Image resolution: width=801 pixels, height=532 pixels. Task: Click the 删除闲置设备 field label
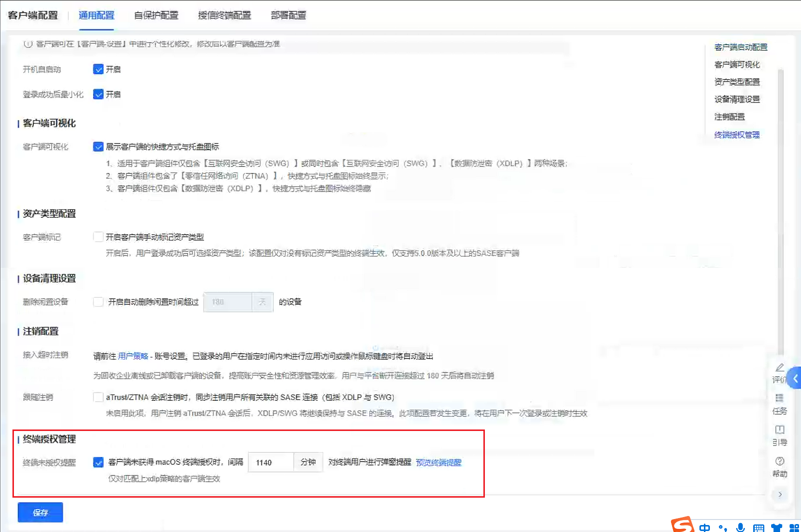(46, 302)
